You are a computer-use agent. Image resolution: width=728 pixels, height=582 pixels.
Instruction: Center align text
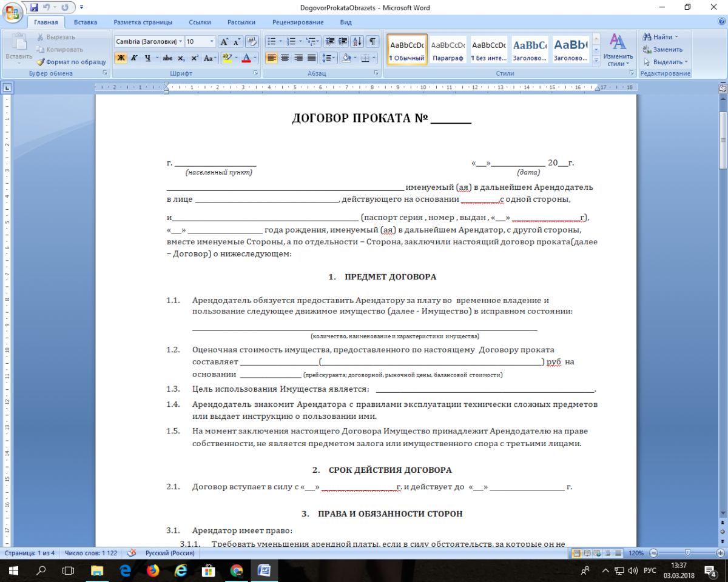click(285, 58)
